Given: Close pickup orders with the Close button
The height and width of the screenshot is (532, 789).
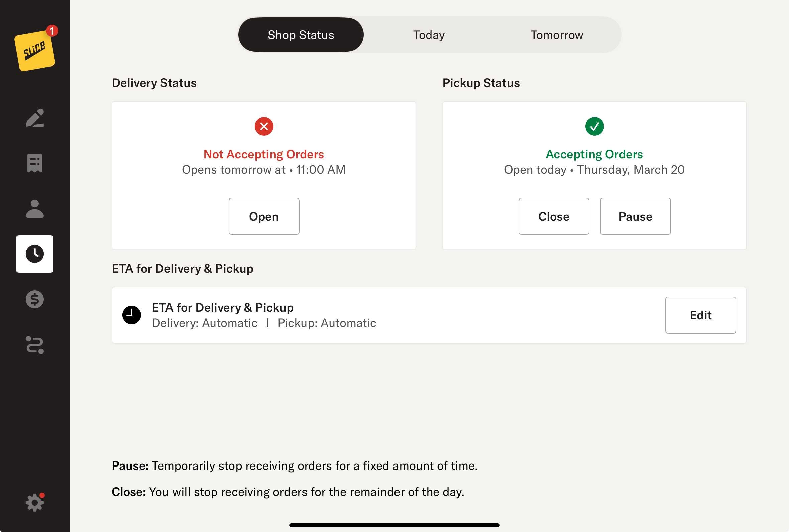Looking at the screenshot, I should click(x=554, y=216).
